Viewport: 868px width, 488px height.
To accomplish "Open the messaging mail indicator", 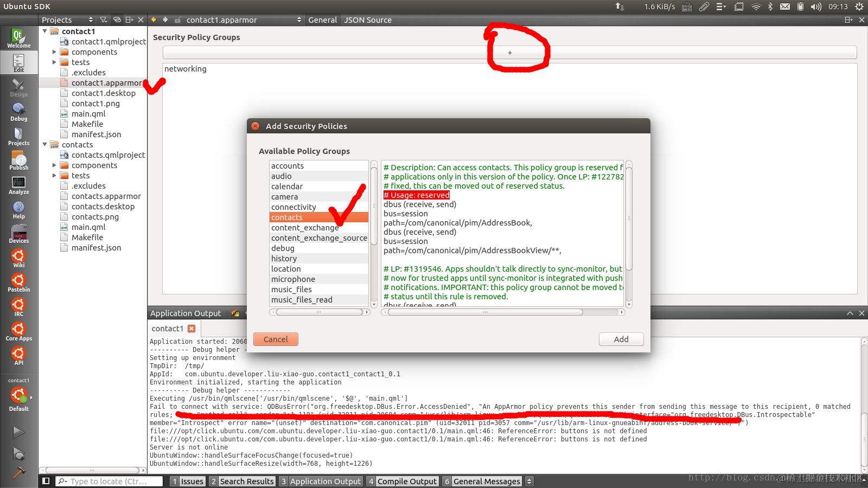I will [x=785, y=7].
